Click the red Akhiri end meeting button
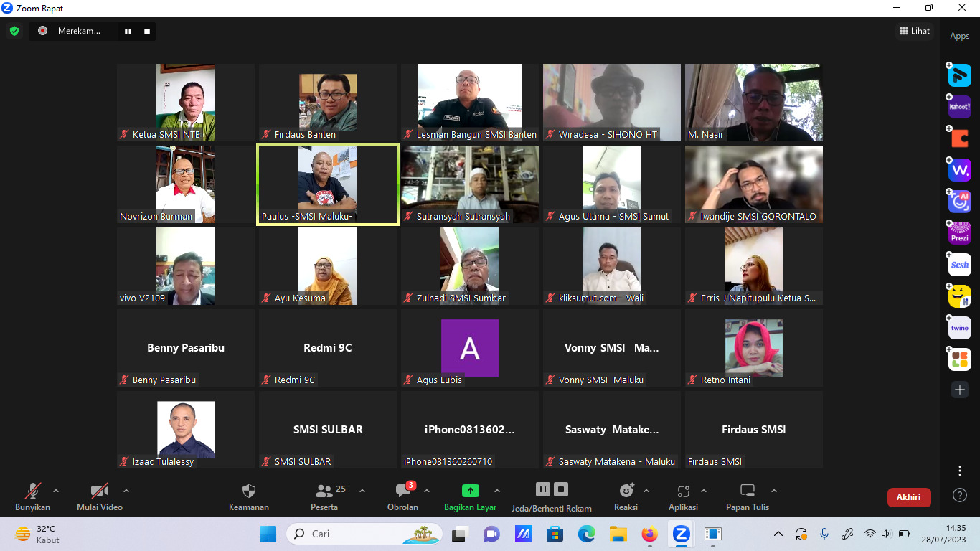 (x=909, y=497)
